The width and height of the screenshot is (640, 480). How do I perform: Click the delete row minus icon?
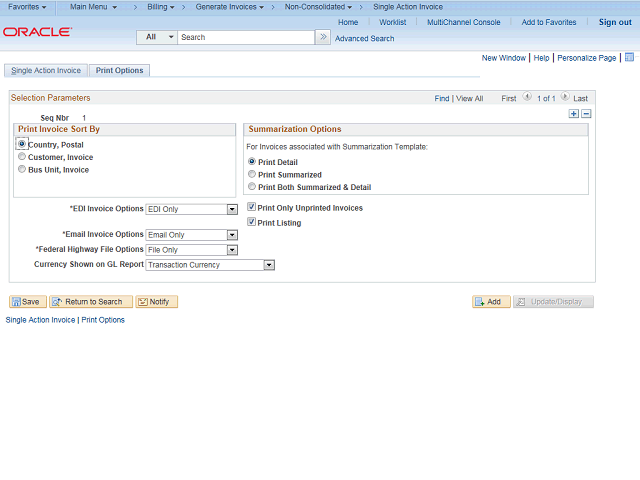coord(586,114)
